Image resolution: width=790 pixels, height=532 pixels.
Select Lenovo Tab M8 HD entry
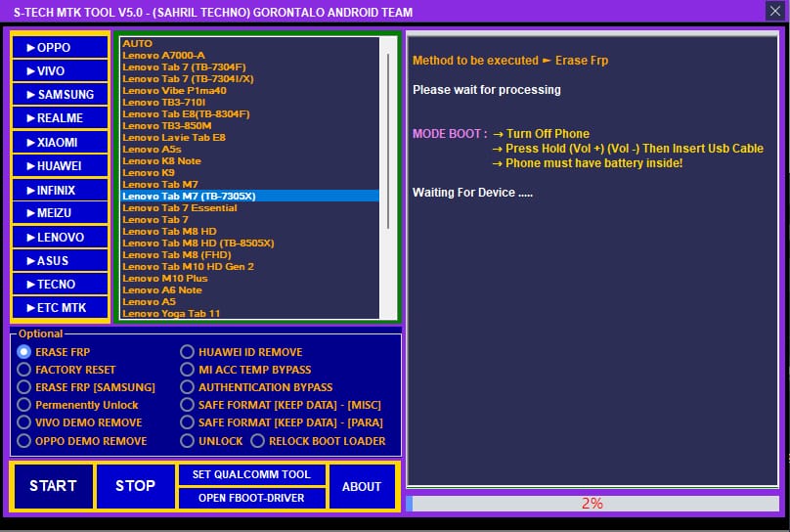coord(250,231)
